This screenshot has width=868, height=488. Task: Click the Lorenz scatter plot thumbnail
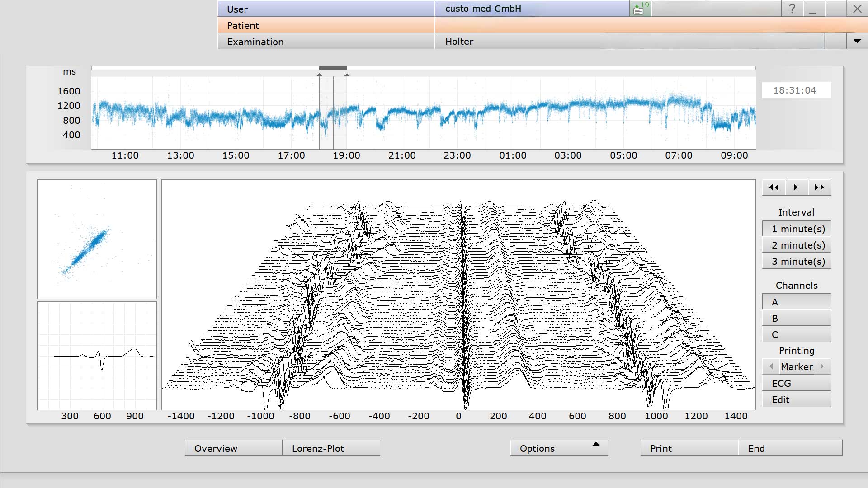pyautogui.click(x=97, y=239)
